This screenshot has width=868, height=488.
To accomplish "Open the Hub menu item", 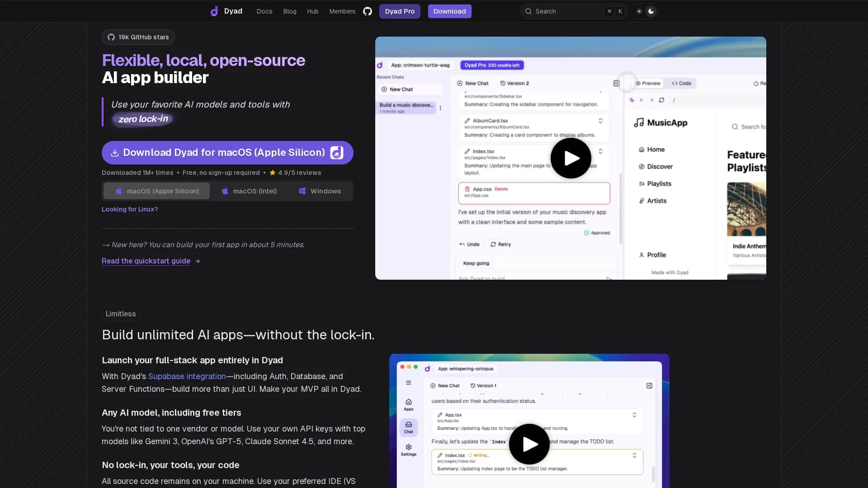I will 313,11.
